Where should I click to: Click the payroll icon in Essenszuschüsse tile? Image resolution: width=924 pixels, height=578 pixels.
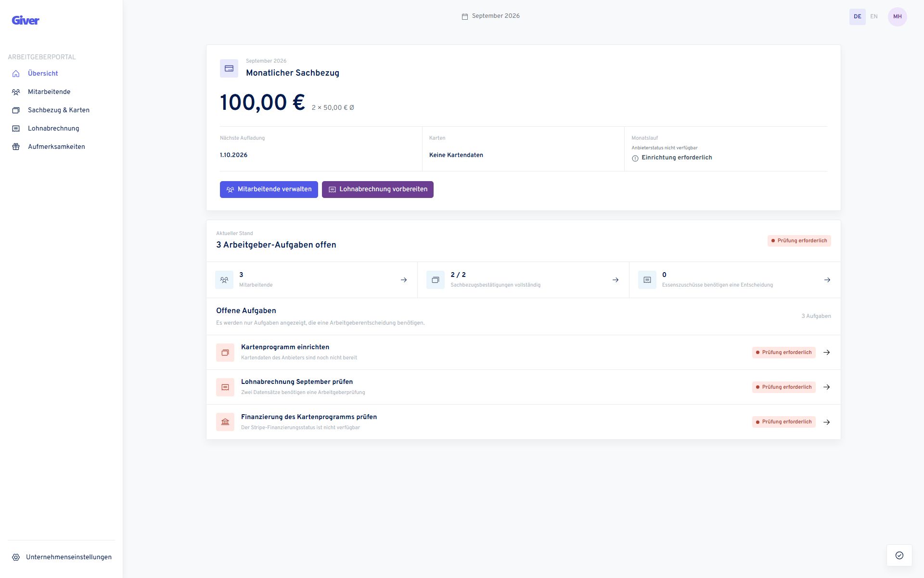647,280
